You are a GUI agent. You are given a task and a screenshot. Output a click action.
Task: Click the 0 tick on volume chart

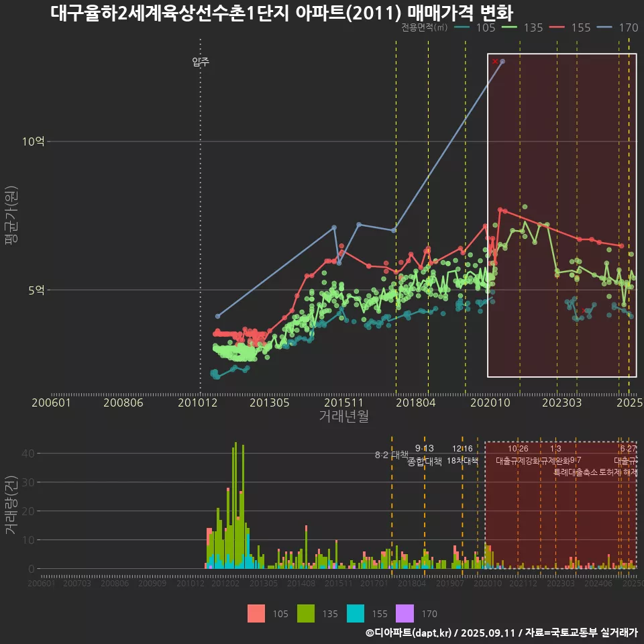[x=32, y=569]
